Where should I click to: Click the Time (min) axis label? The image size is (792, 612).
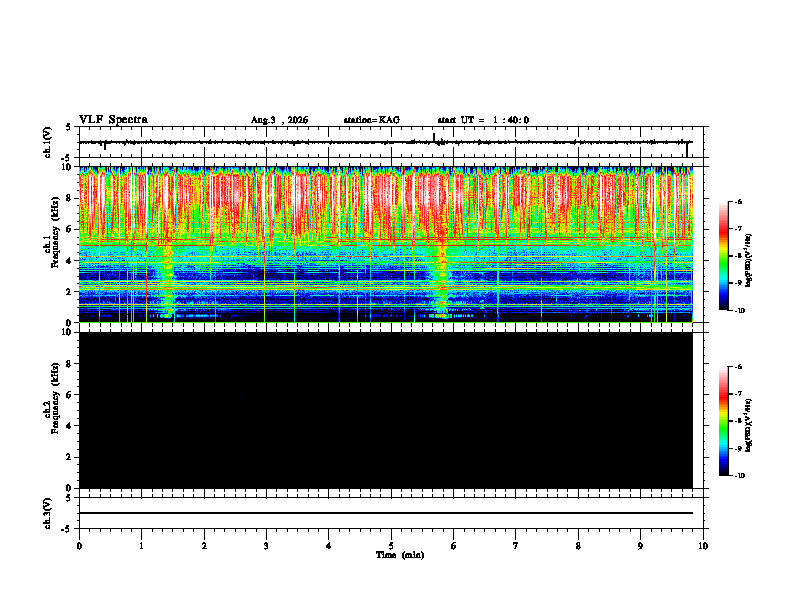[x=400, y=555]
